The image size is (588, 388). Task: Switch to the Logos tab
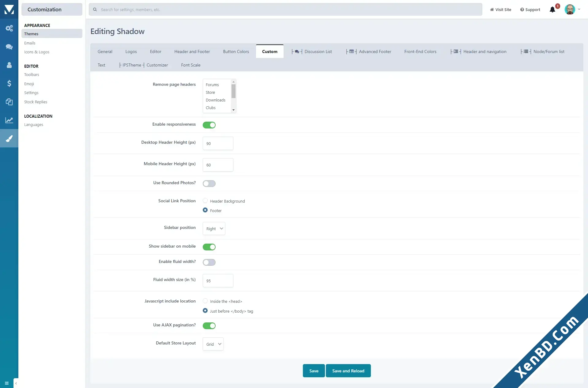point(131,51)
